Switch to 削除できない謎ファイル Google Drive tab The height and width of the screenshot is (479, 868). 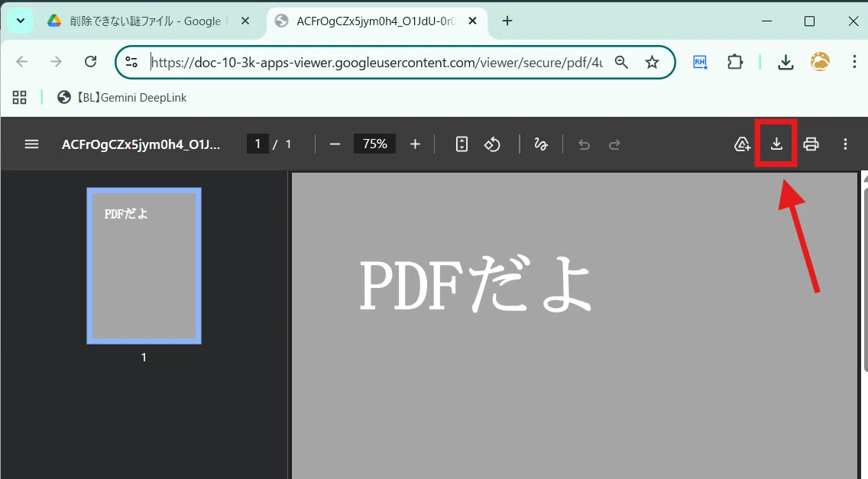145,21
